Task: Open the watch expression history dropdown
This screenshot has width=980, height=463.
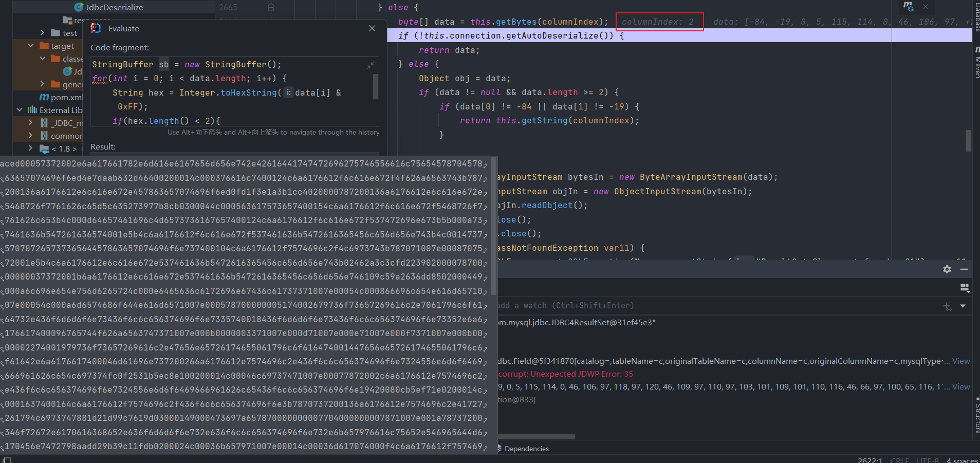Action: tap(963, 306)
